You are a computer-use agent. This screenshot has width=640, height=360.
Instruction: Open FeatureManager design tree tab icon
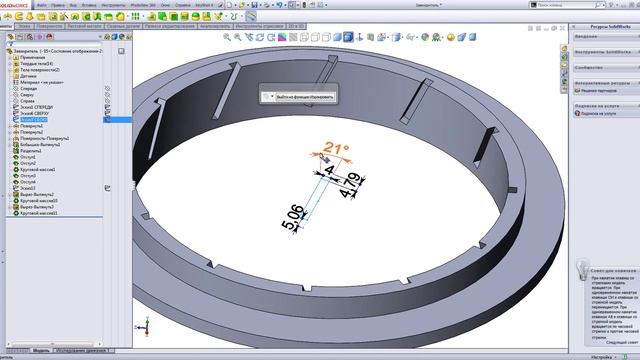[11, 37]
